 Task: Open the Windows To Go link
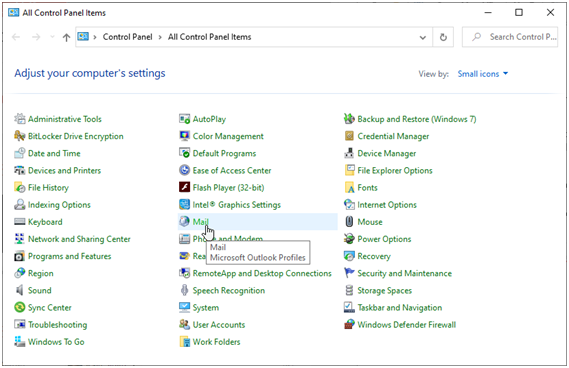(56, 342)
